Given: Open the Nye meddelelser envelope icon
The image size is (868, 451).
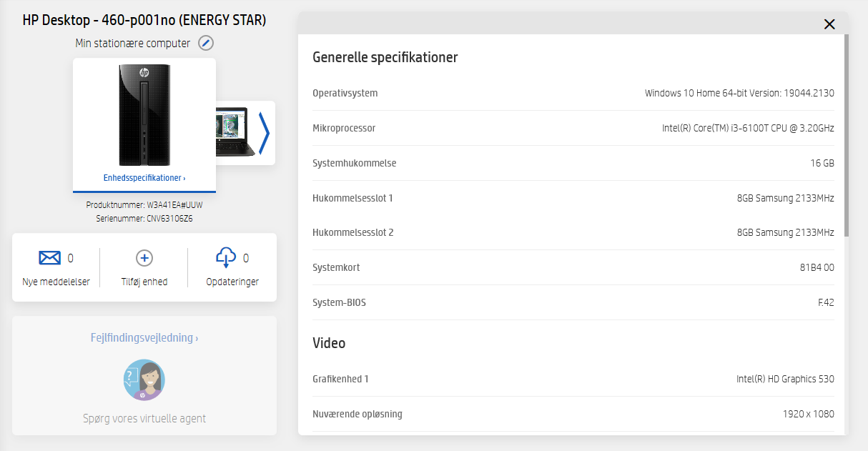Looking at the screenshot, I should point(49,258).
